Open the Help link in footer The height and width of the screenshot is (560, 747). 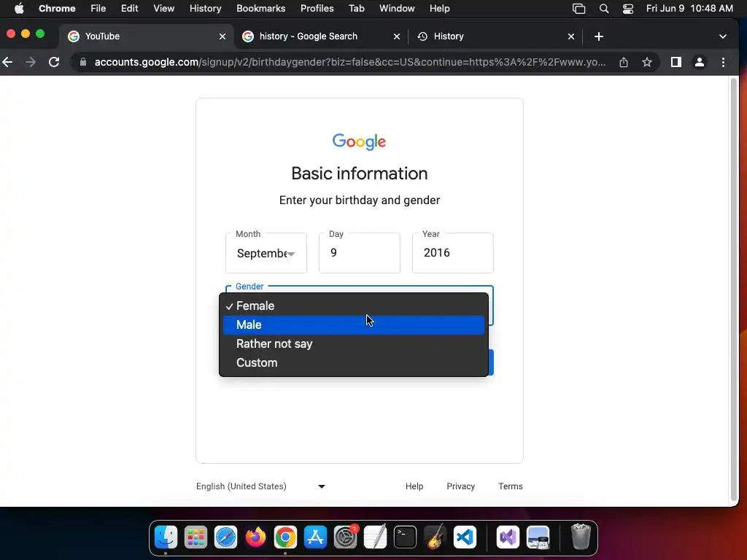coord(414,486)
